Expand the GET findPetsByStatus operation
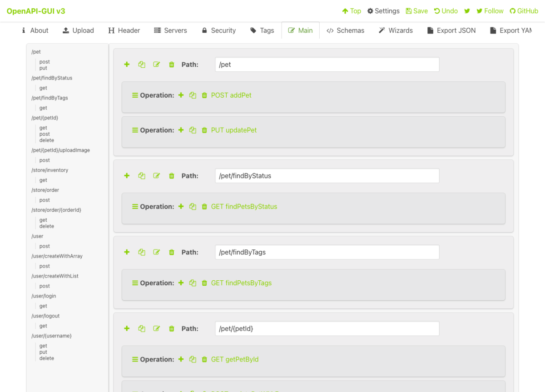This screenshot has height=392, width=545. (244, 206)
